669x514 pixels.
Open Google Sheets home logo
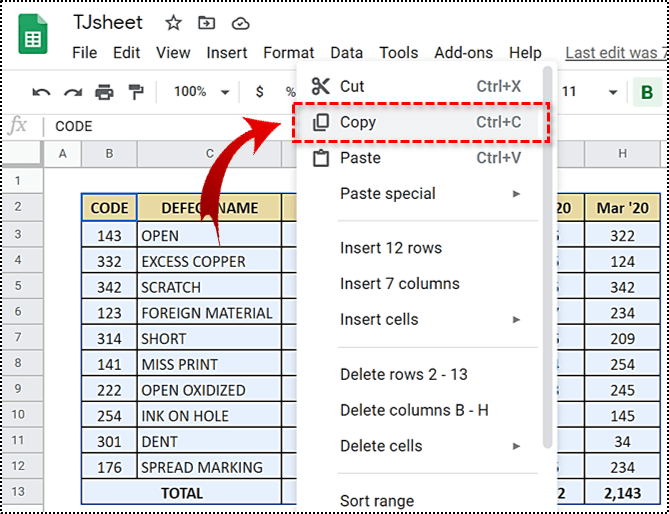(x=33, y=35)
